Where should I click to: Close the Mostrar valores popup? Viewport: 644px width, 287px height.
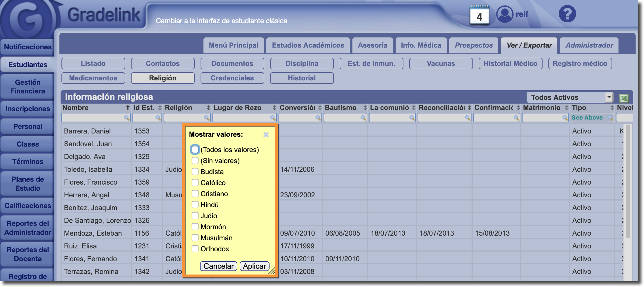[x=266, y=135]
